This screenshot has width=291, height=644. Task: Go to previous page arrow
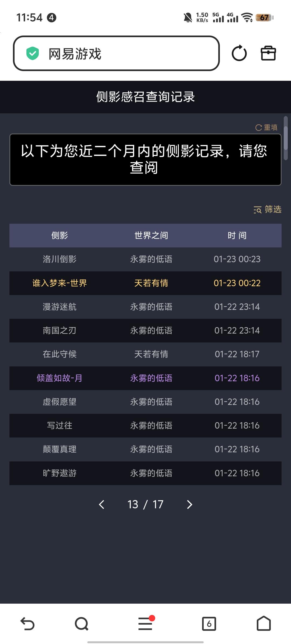coord(102,505)
